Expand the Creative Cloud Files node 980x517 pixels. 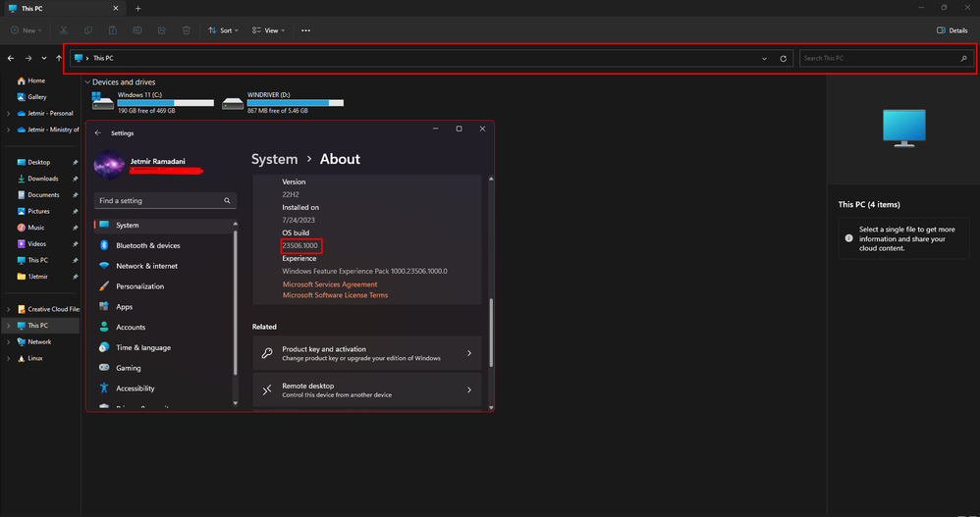pyautogui.click(x=8, y=309)
